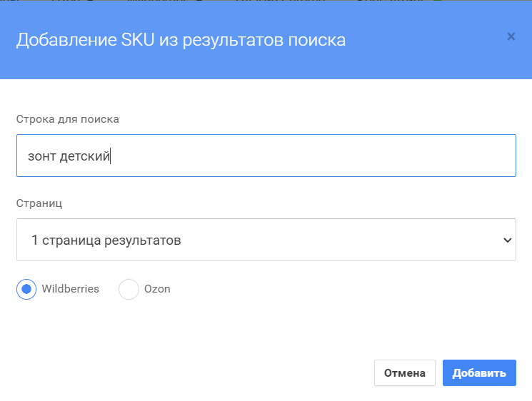Click the 'Страниц' label
This screenshot has height=401, width=532.
click(39, 203)
